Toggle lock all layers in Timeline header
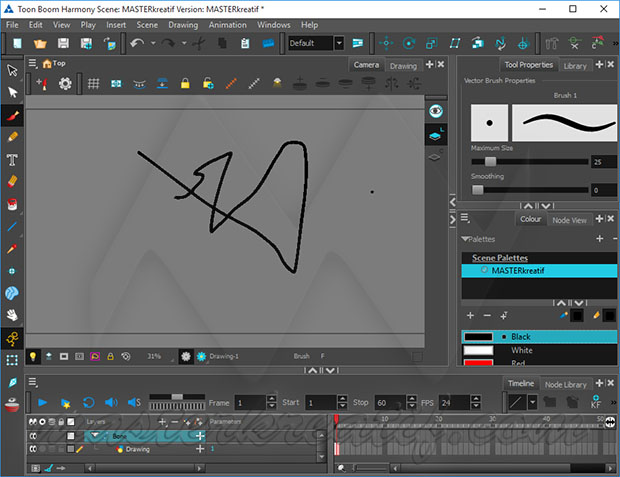This screenshot has width=620, height=477. click(61, 422)
